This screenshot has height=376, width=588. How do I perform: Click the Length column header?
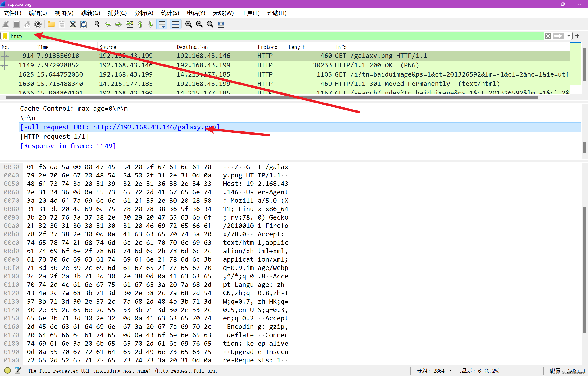pos(297,47)
